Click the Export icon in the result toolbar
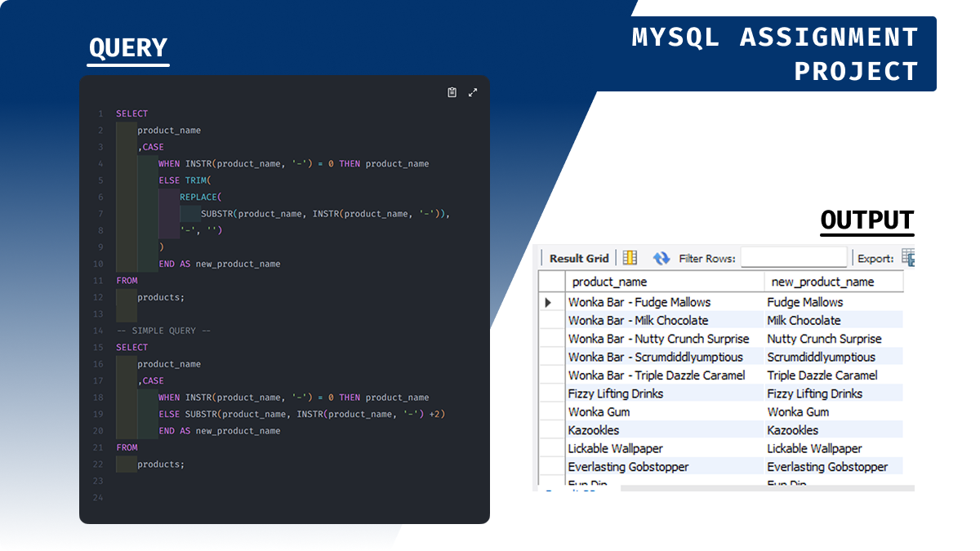 907,258
